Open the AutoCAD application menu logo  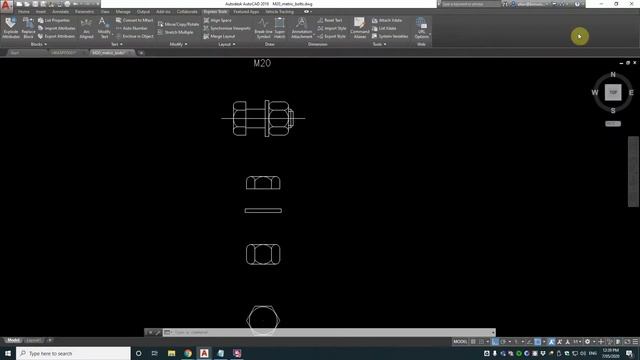[x=6, y=5]
